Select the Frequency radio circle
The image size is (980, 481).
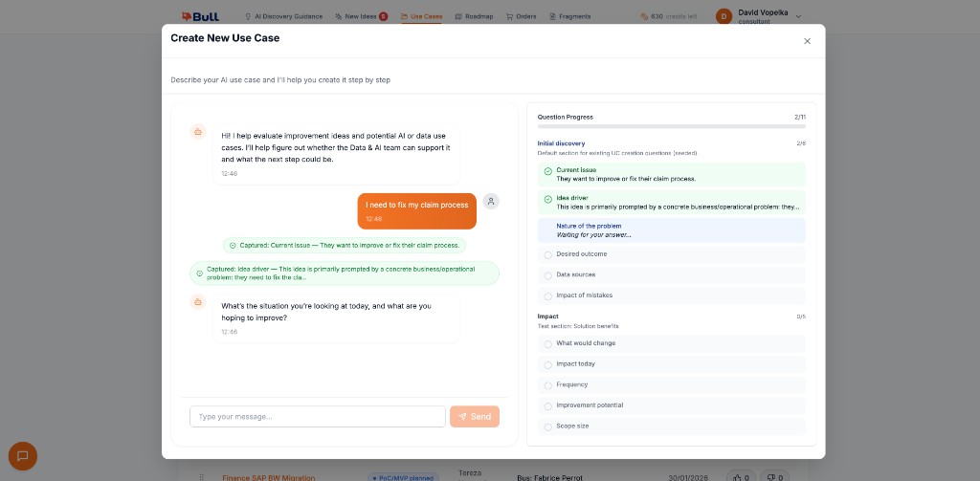(548, 385)
